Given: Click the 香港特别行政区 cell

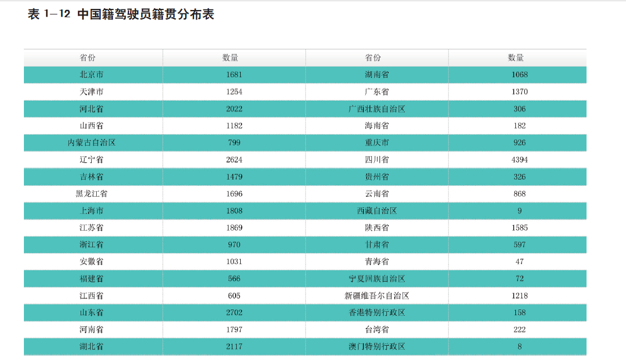Looking at the screenshot, I should click(376, 312).
